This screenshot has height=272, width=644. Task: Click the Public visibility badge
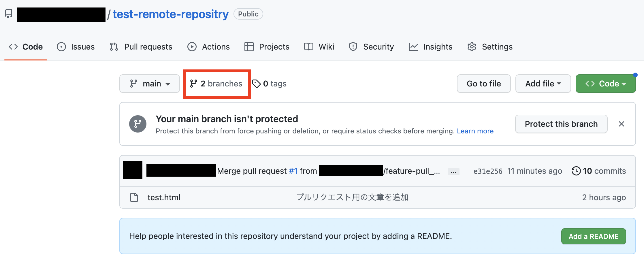tap(248, 14)
